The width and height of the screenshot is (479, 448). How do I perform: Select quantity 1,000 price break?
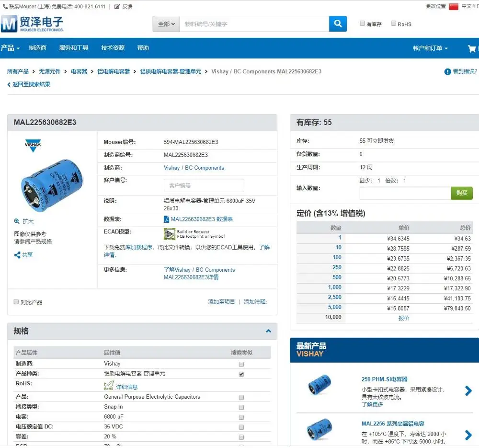tap(334, 287)
